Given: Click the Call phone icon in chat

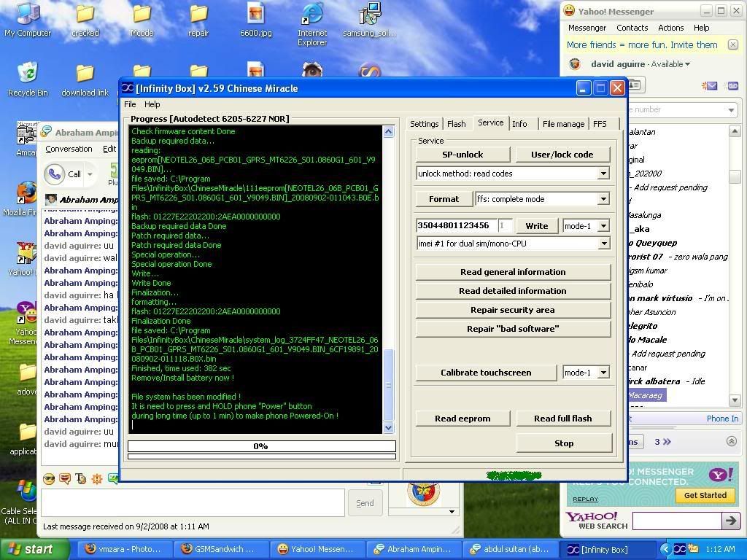Looking at the screenshot, I should click(x=54, y=174).
